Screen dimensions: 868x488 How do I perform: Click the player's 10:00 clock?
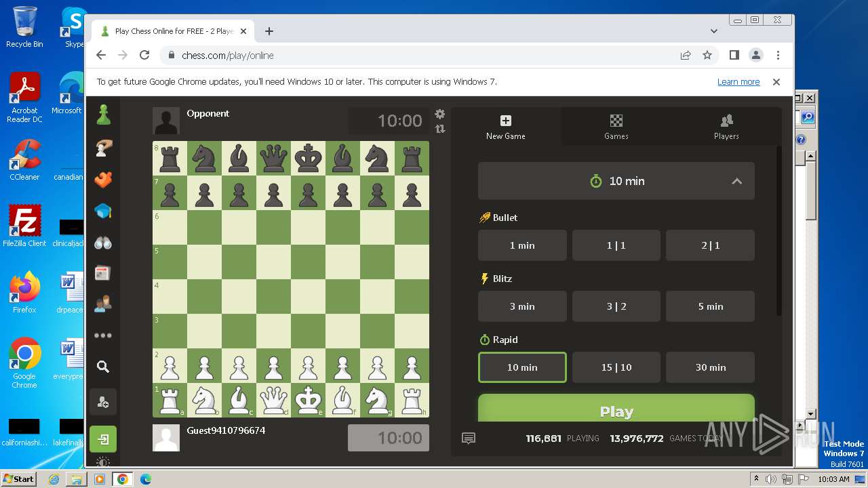389,438
